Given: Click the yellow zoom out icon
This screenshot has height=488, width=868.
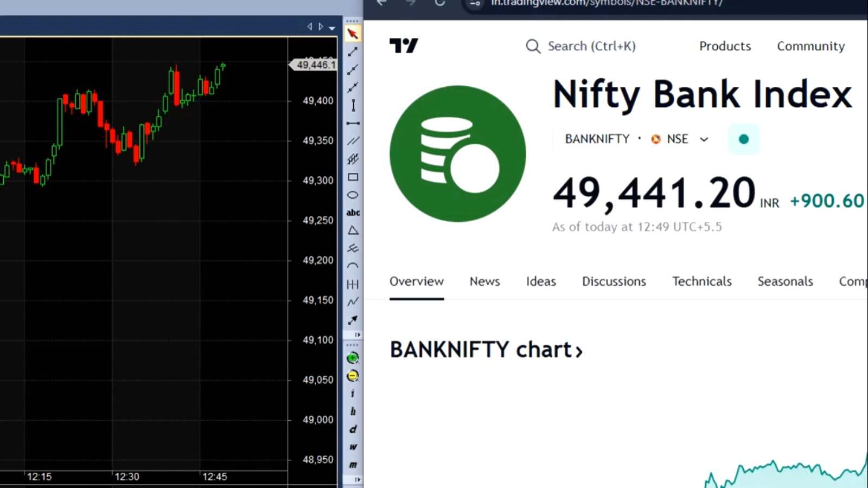Looking at the screenshot, I should (x=353, y=376).
